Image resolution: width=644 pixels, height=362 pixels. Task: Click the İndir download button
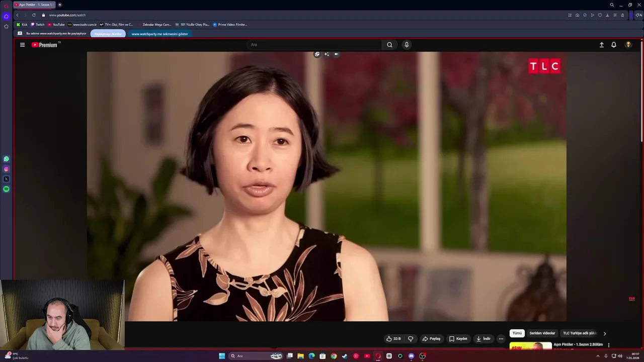[484, 339]
